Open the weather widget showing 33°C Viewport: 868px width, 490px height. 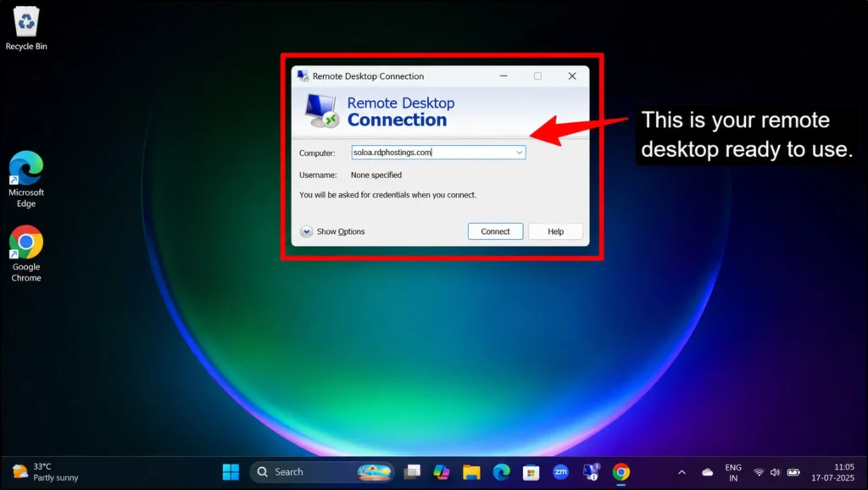click(46, 471)
